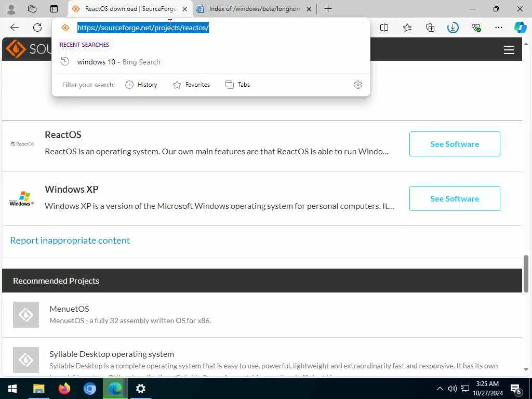Select recent search 'windows 10'
Image resolution: width=532 pixels, height=399 pixels.
pyautogui.click(x=211, y=62)
